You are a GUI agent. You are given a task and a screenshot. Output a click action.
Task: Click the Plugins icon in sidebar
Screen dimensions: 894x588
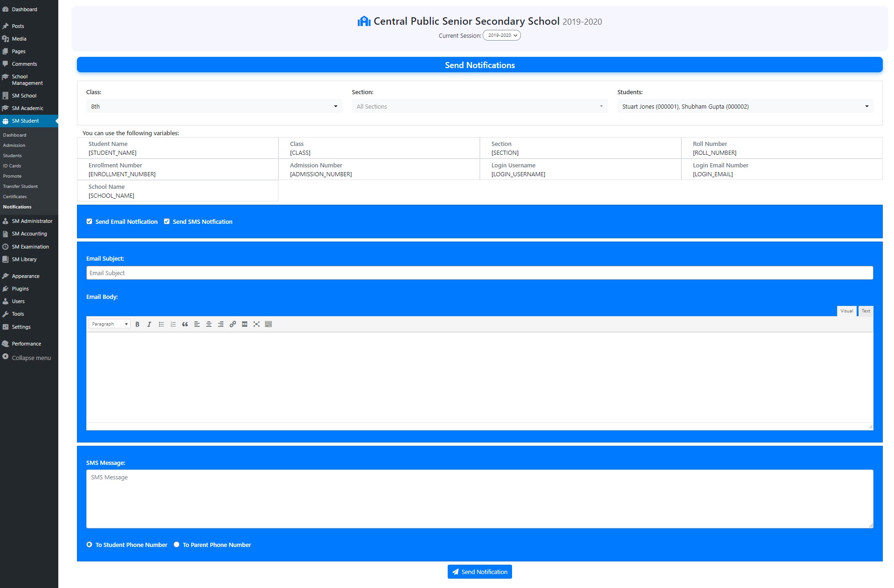pyautogui.click(x=6, y=289)
